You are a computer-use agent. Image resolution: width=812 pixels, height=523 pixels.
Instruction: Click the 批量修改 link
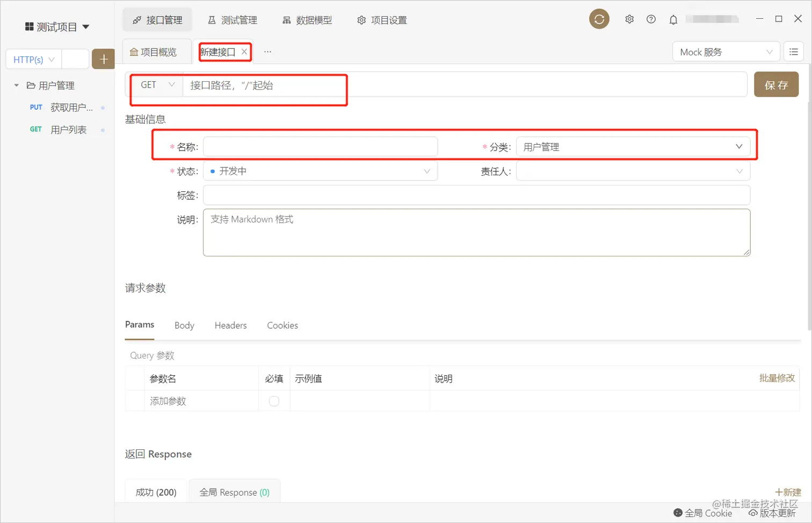coord(777,378)
